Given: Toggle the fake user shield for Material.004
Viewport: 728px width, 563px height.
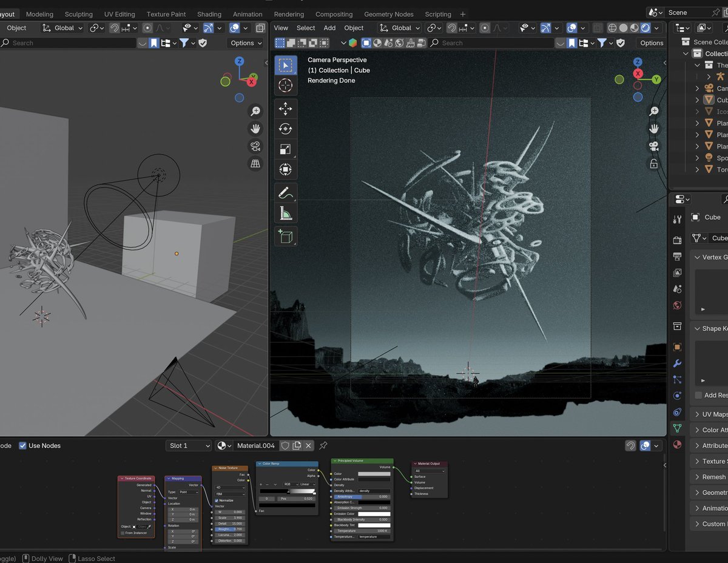Looking at the screenshot, I should click(x=285, y=445).
